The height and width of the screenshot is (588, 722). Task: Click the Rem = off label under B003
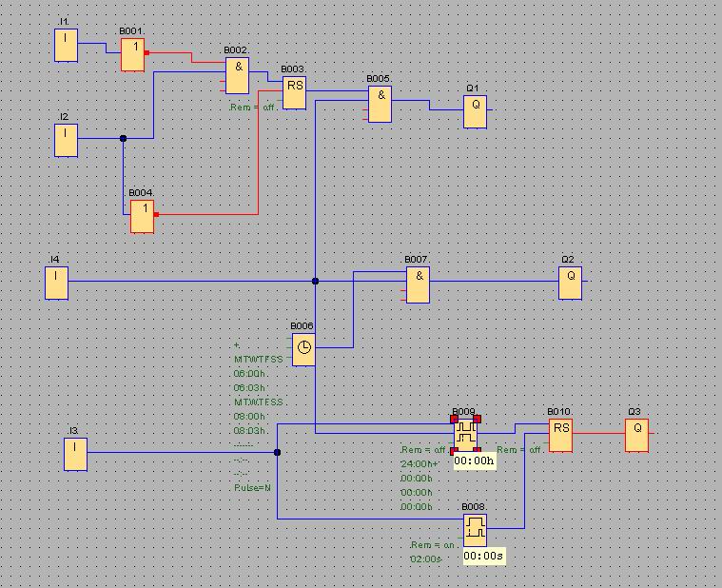tap(252, 108)
